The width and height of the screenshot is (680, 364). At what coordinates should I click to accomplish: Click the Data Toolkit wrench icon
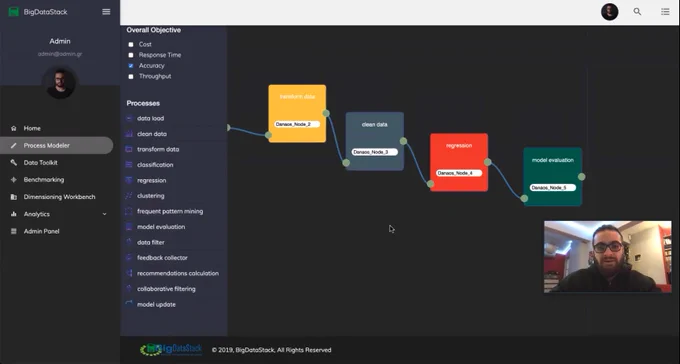[x=13, y=163]
